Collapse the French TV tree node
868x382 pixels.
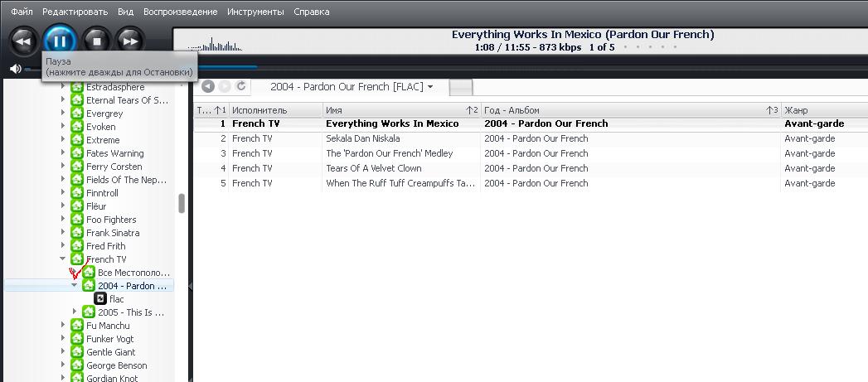coord(62,259)
